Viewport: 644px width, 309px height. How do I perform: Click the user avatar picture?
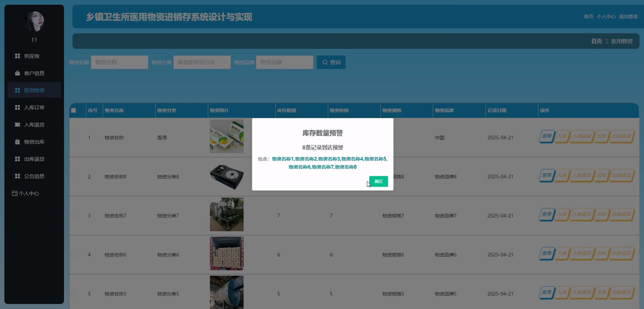tap(34, 21)
